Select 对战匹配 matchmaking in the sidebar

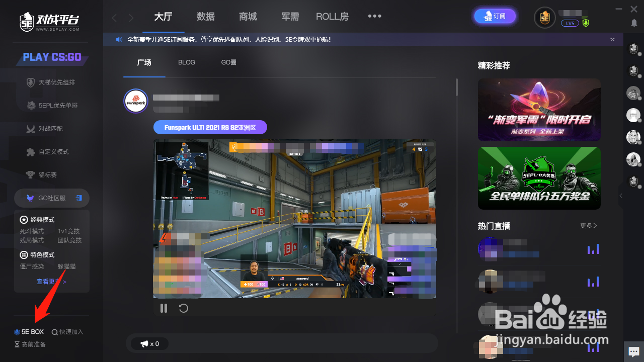(x=50, y=128)
